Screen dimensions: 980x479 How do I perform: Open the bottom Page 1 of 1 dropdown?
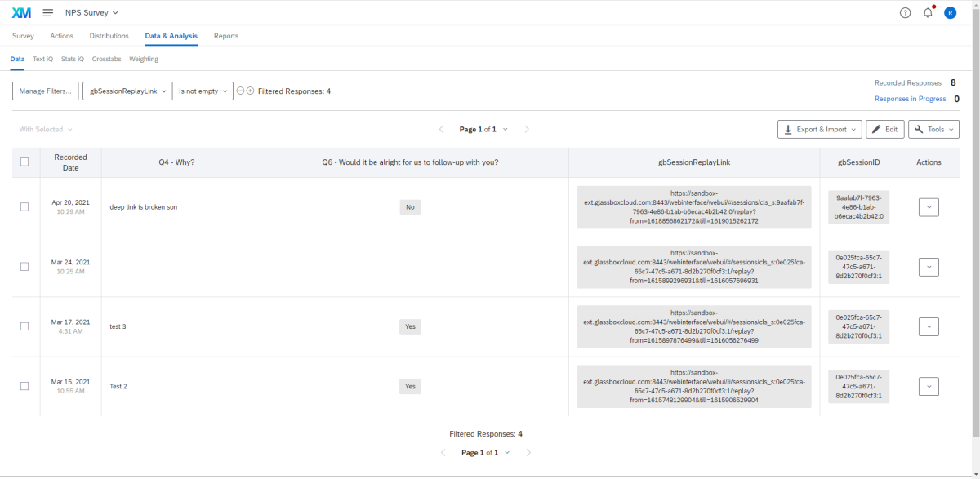coord(485,452)
